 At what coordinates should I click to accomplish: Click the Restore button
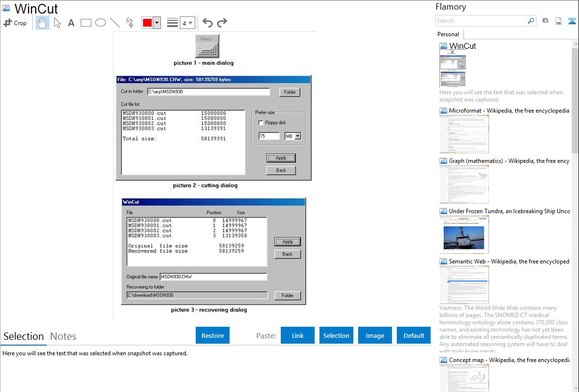[x=213, y=335]
